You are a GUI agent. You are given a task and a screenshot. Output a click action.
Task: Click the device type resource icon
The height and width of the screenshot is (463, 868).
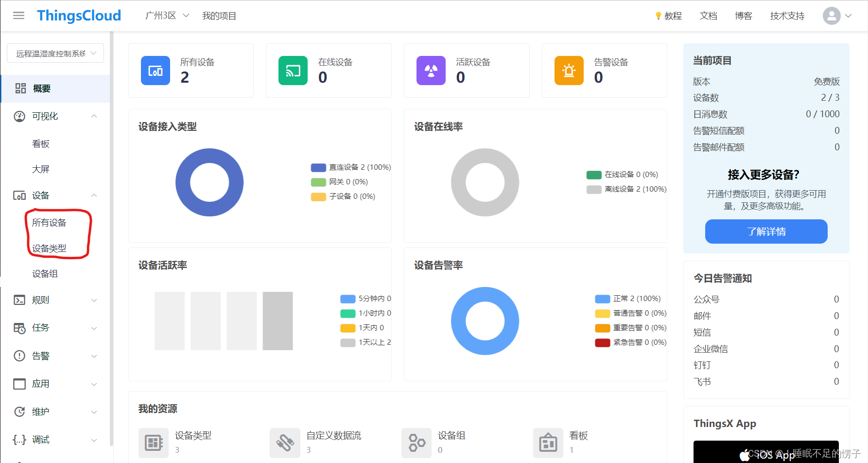(154, 443)
